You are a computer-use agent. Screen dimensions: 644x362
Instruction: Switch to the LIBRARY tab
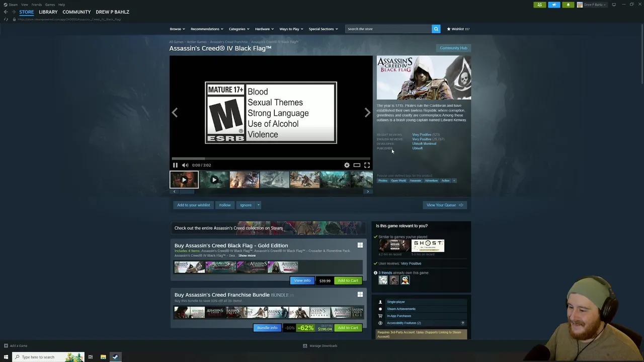point(48,12)
